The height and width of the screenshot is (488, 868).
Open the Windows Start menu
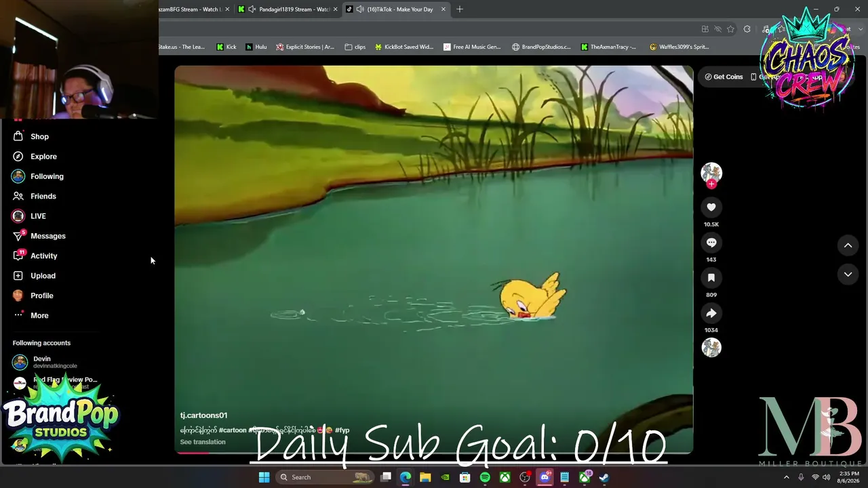coord(264,477)
